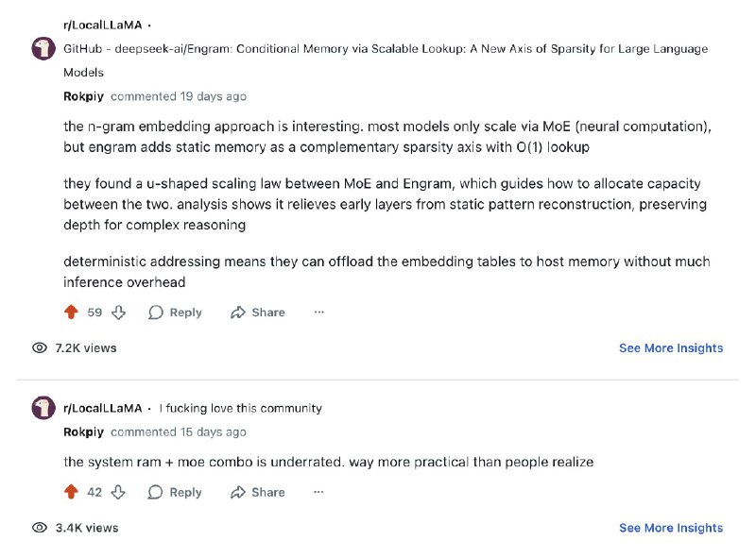Click eye icon beside 7.2K views
The image size is (756, 558).
point(40,347)
